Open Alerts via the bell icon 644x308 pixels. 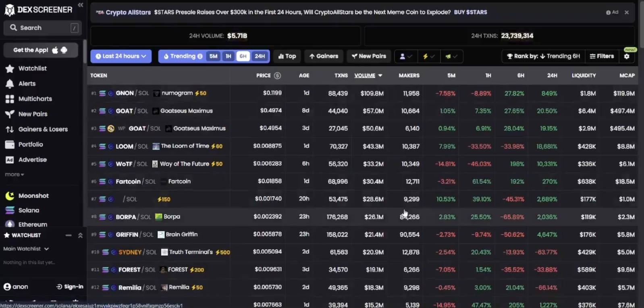coord(10,84)
